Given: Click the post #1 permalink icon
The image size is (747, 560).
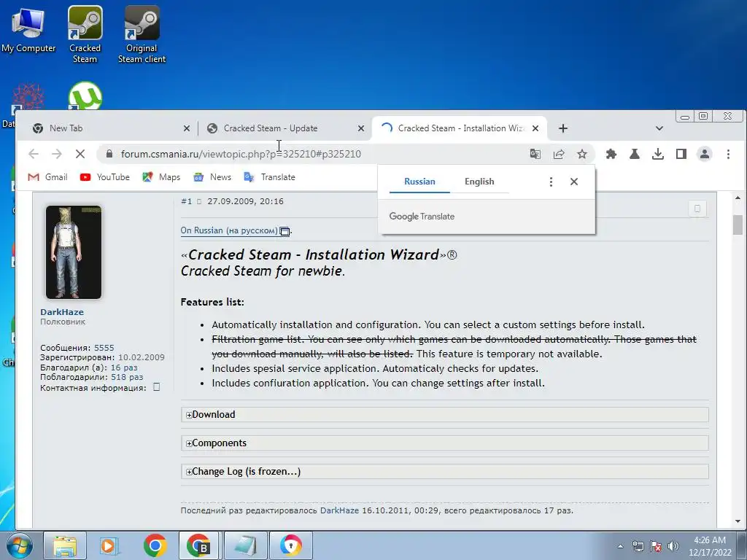Looking at the screenshot, I should [199, 202].
